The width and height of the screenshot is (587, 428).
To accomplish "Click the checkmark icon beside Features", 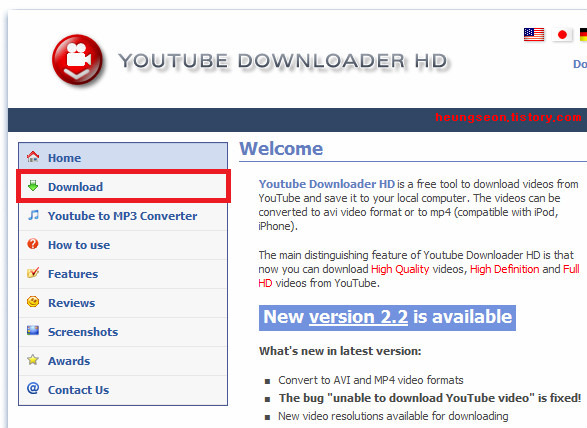I will [33, 273].
